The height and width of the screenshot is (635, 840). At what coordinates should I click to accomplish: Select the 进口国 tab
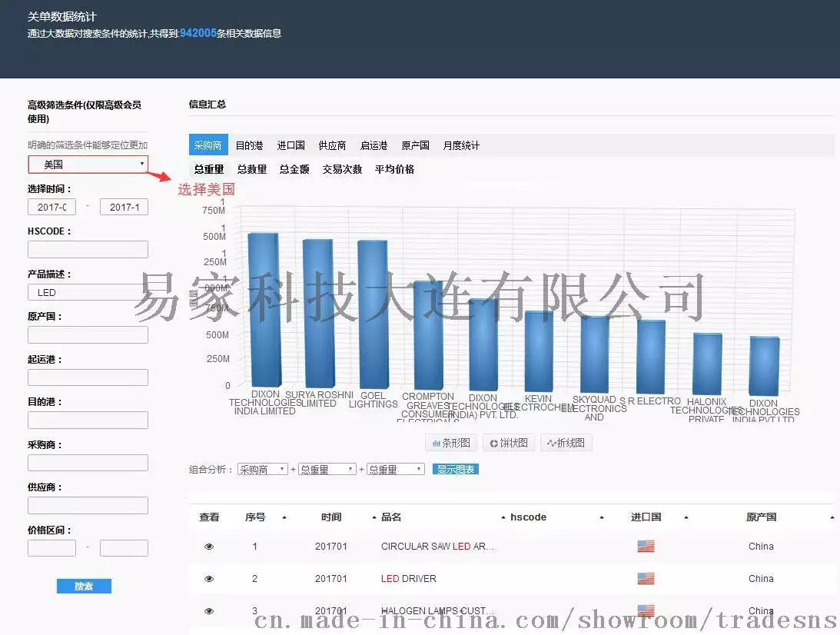[x=291, y=145]
